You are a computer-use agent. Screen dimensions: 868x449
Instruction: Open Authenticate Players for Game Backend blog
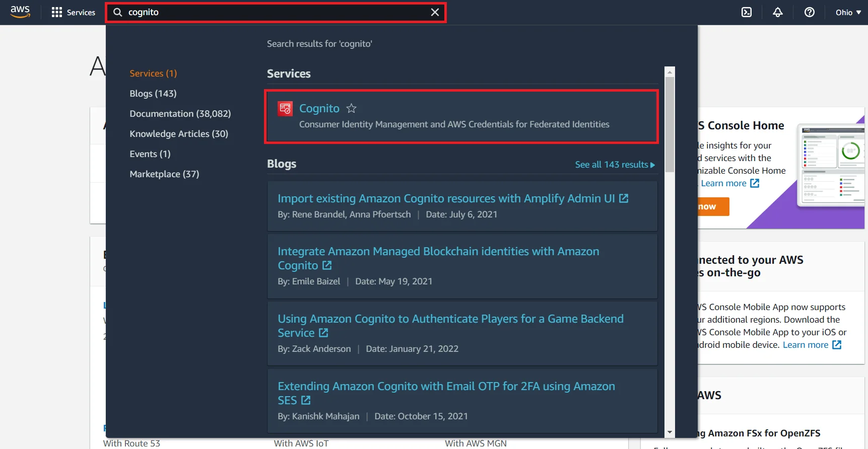(450, 326)
